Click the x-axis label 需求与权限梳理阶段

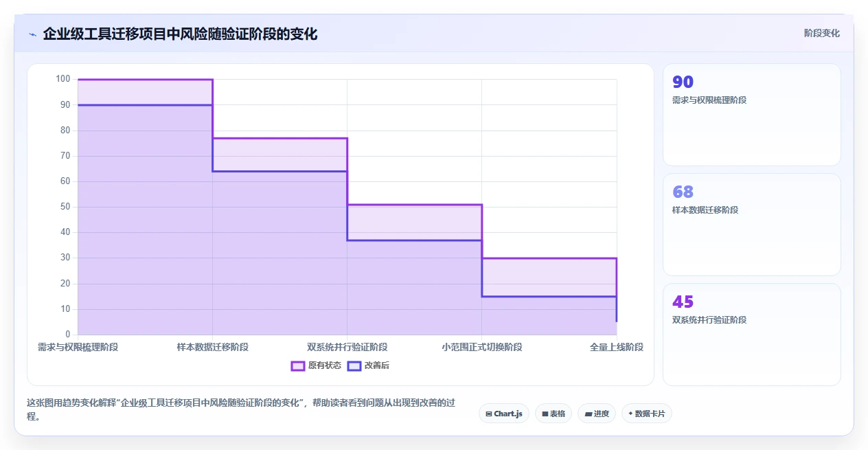78,347
